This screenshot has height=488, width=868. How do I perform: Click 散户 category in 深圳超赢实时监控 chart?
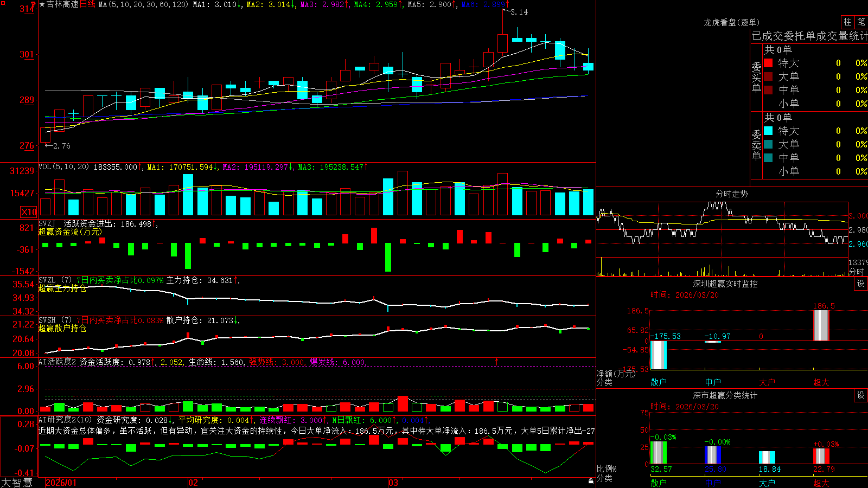click(x=659, y=382)
